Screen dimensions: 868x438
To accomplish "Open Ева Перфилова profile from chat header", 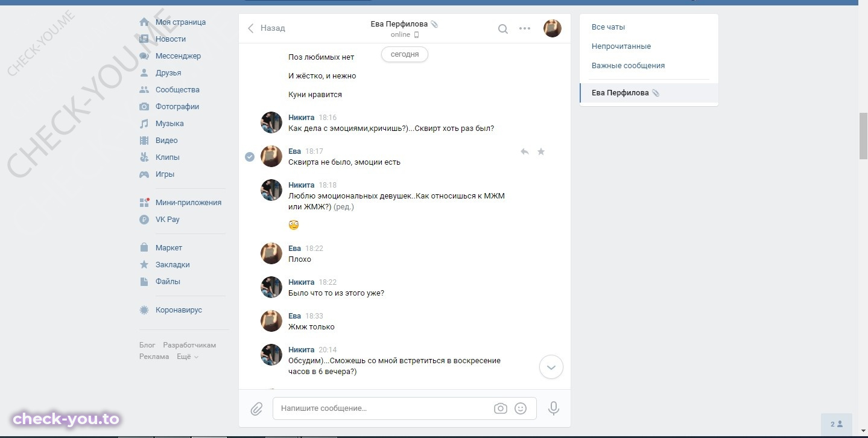I will [399, 24].
